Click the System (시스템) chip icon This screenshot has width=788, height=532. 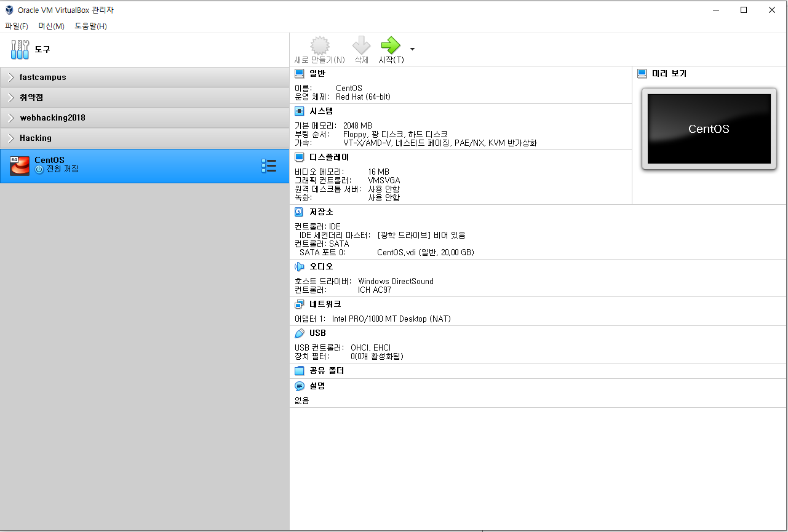(300, 111)
